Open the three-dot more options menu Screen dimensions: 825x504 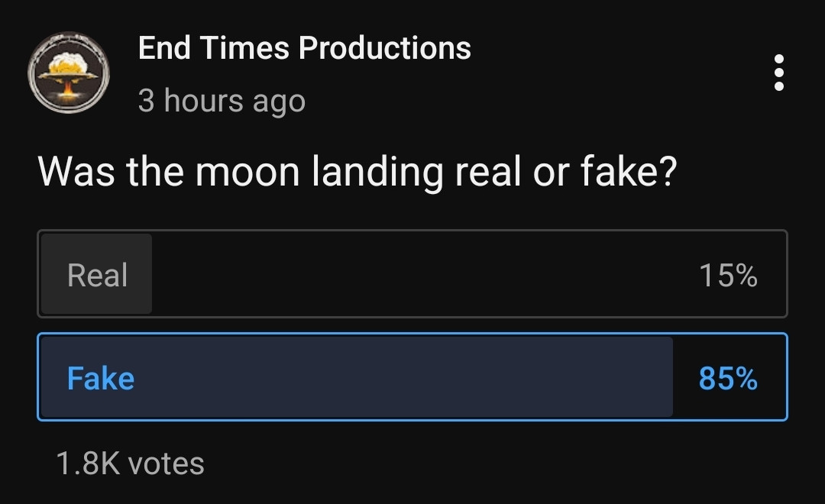coord(778,73)
